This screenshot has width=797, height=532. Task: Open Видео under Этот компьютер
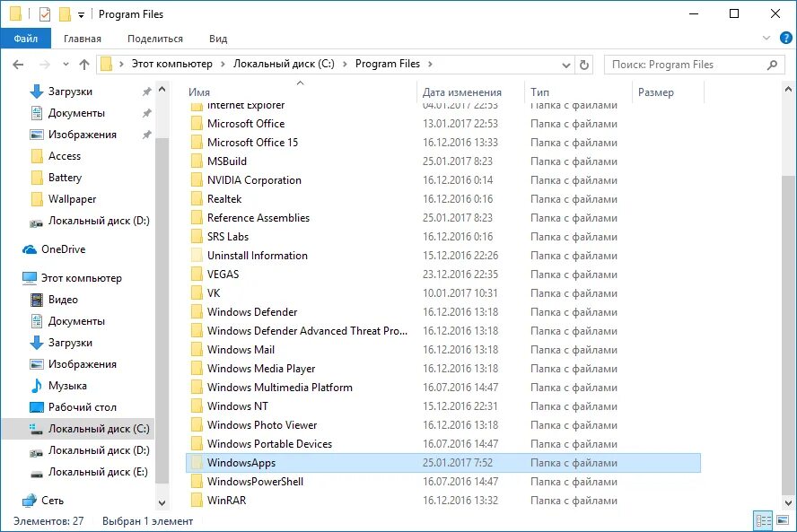pos(63,300)
